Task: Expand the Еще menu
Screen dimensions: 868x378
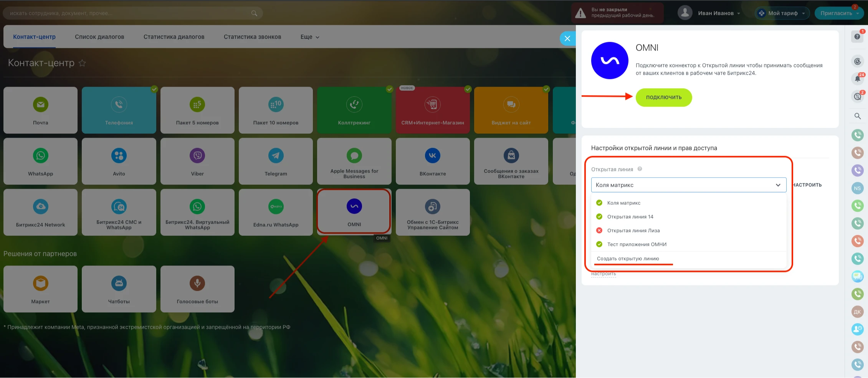Action: point(310,37)
